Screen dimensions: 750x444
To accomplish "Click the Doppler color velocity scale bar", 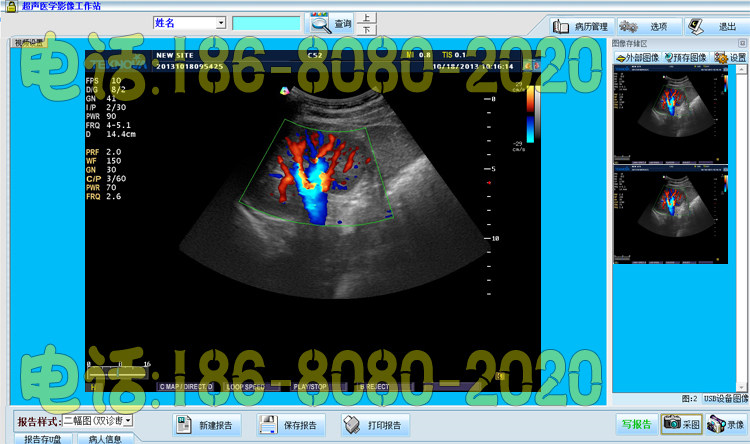I will (530, 114).
